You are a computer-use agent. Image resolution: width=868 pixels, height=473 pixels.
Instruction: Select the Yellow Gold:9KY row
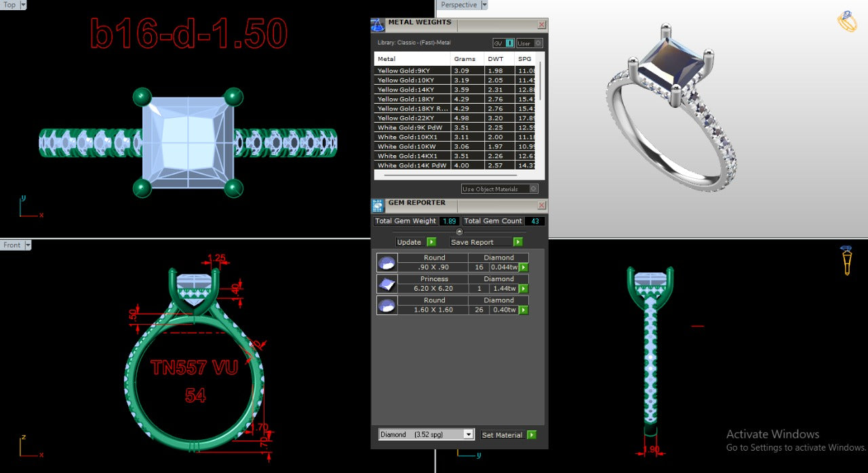tap(455, 70)
